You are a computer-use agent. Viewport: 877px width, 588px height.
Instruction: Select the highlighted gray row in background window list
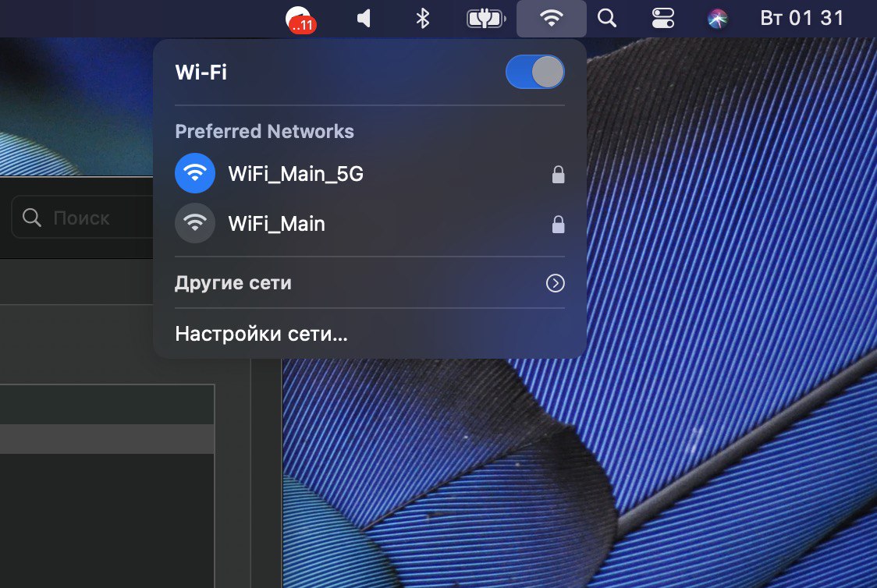point(107,439)
